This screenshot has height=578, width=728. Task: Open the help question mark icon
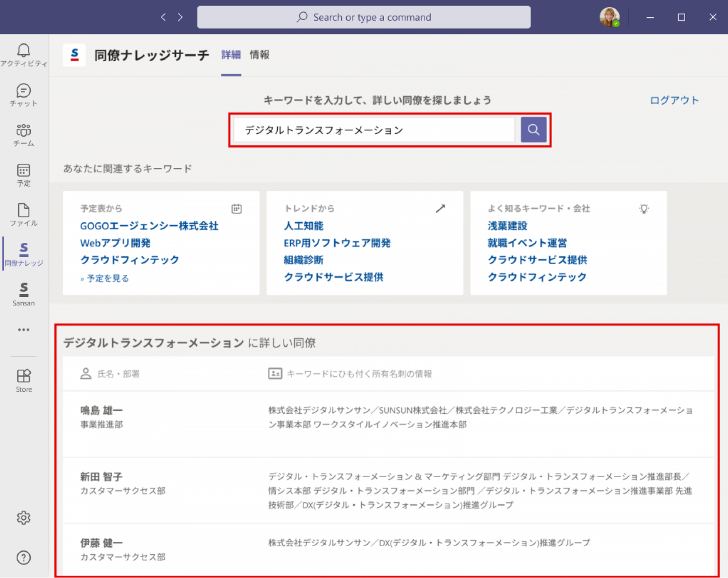coord(23,557)
